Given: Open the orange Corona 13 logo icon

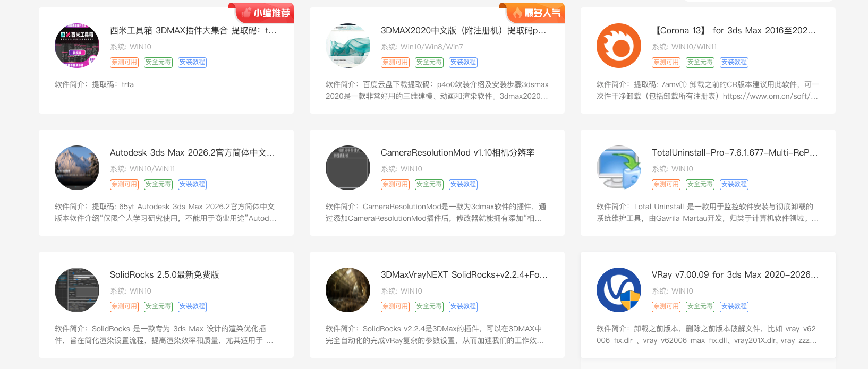Looking at the screenshot, I should click(x=619, y=46).
